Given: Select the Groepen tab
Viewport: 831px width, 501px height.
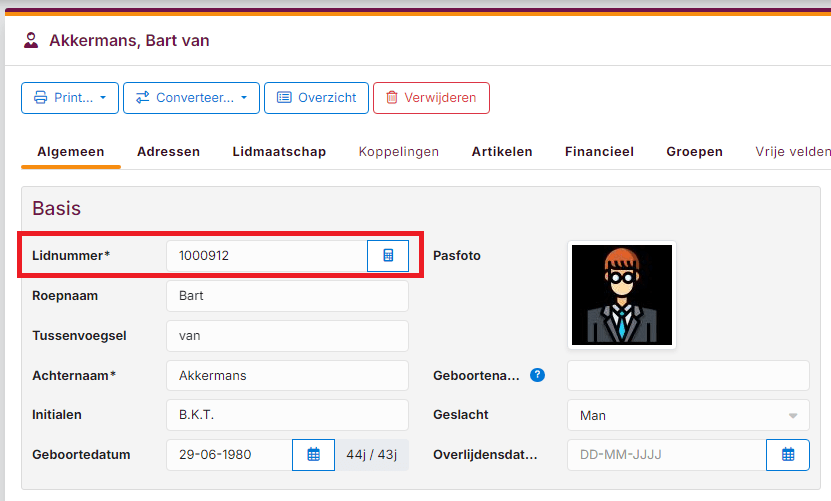Looking at the screenshot, I should (x=694, y=152).
